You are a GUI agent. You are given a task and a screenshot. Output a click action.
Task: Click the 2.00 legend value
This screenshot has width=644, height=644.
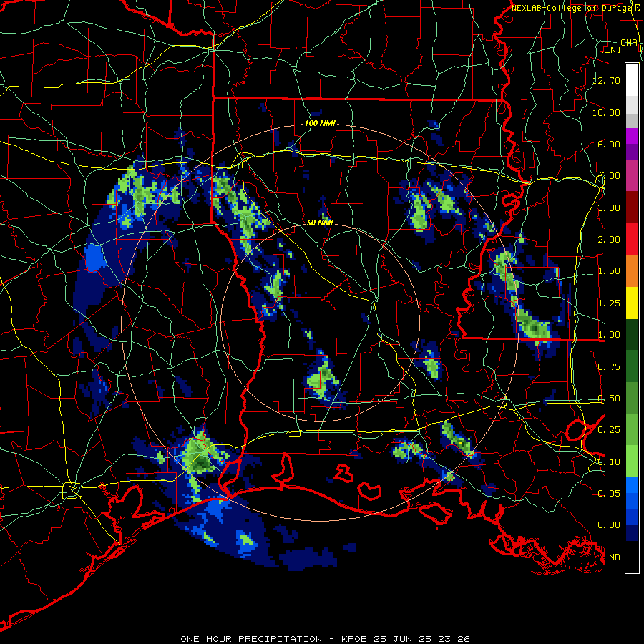[609, 240]
